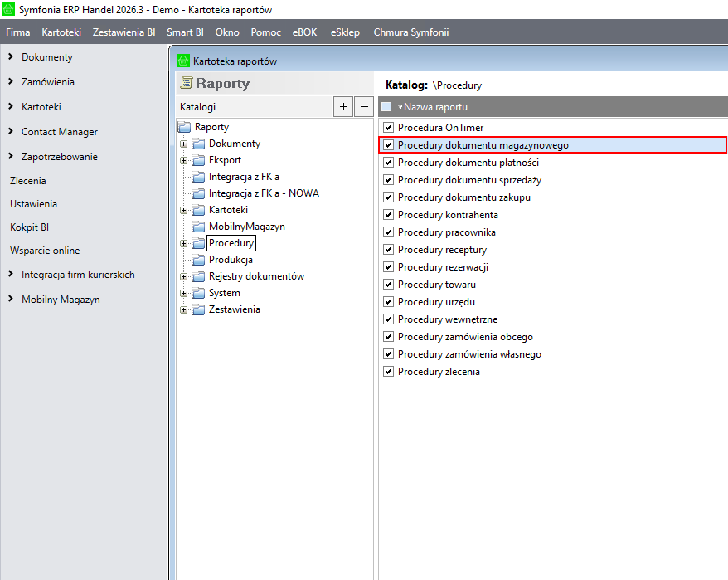Image resolution: width=728 pixels, height=580 pixels.
Task: Open the eBOK menu
Action: click(304, 32)
